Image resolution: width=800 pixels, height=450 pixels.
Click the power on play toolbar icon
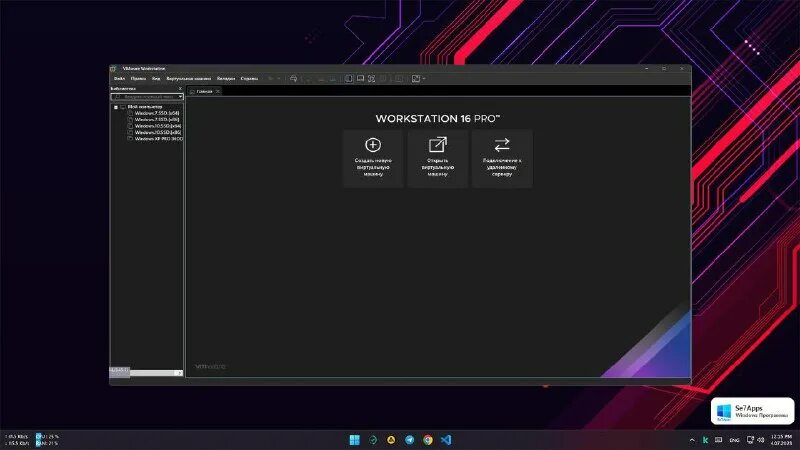[271, 79]
